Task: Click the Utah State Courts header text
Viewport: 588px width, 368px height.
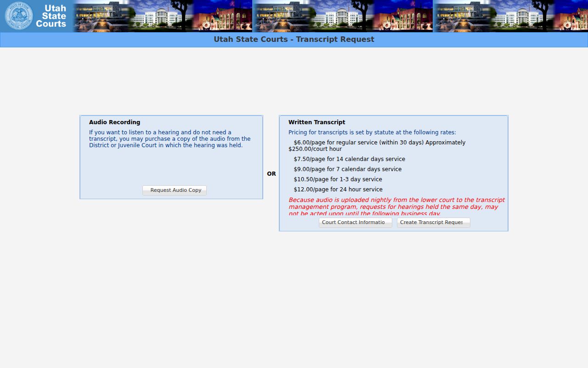Action: (x=51, y=16)
